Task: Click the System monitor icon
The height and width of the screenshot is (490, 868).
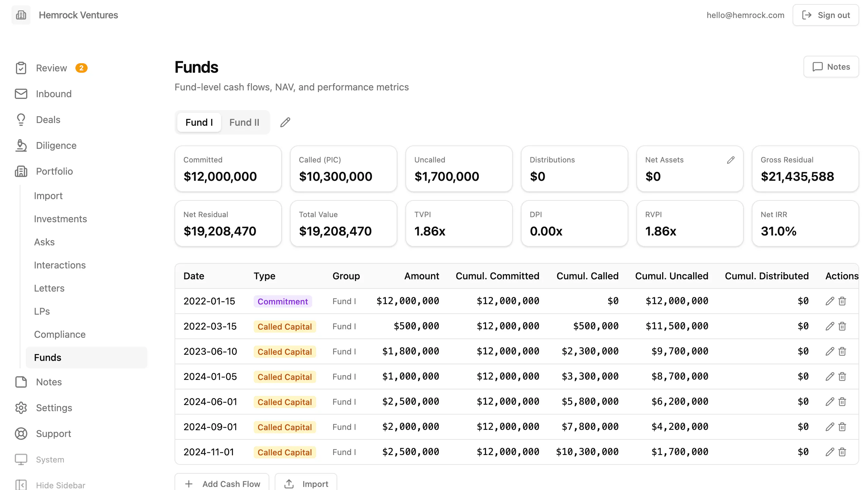Action: pos(21,459)
